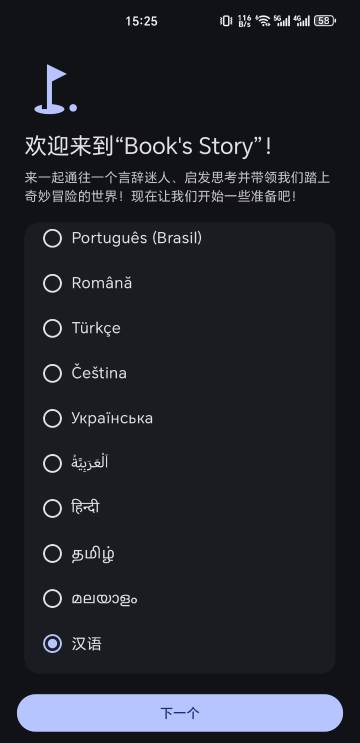The image size is (360, 743).
Task: Tap the golf flag logo icon
Action: (x=55, y=89)
